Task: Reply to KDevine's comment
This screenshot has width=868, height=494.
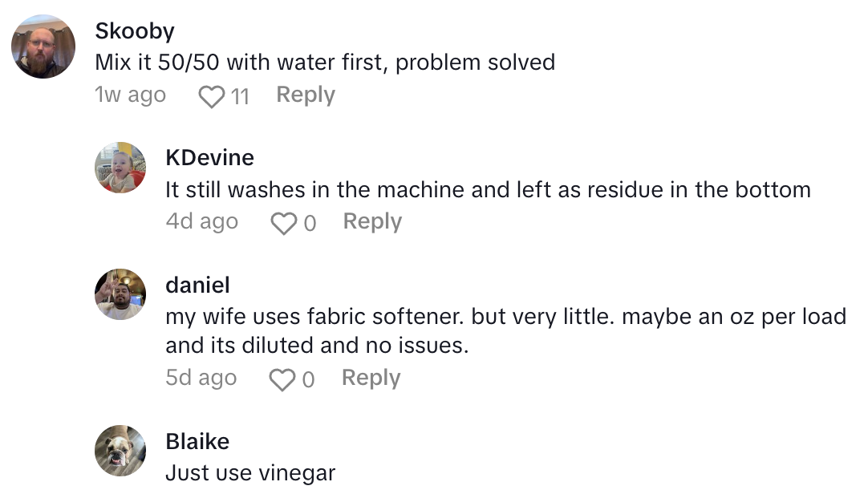Action: pos(372,221)
